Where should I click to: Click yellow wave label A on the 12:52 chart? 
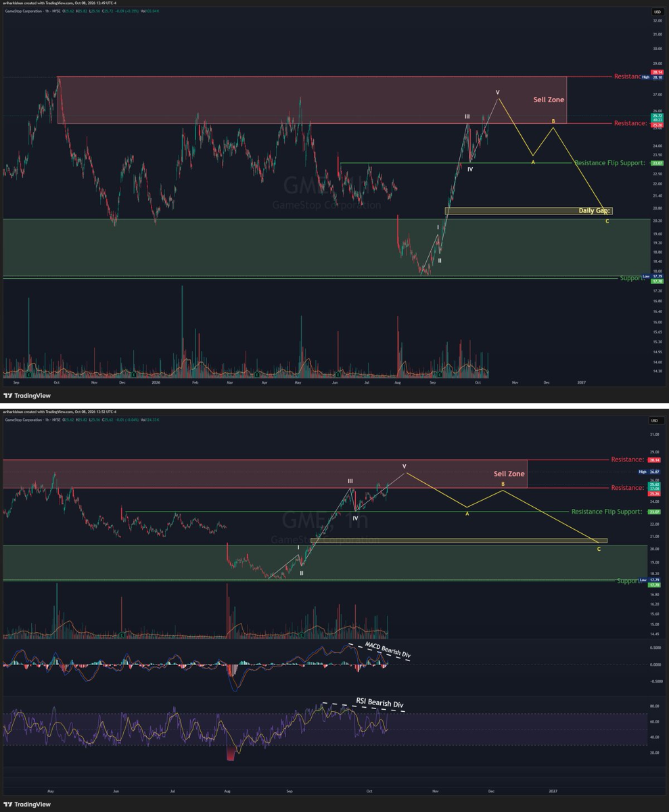(x=466, y=514)
